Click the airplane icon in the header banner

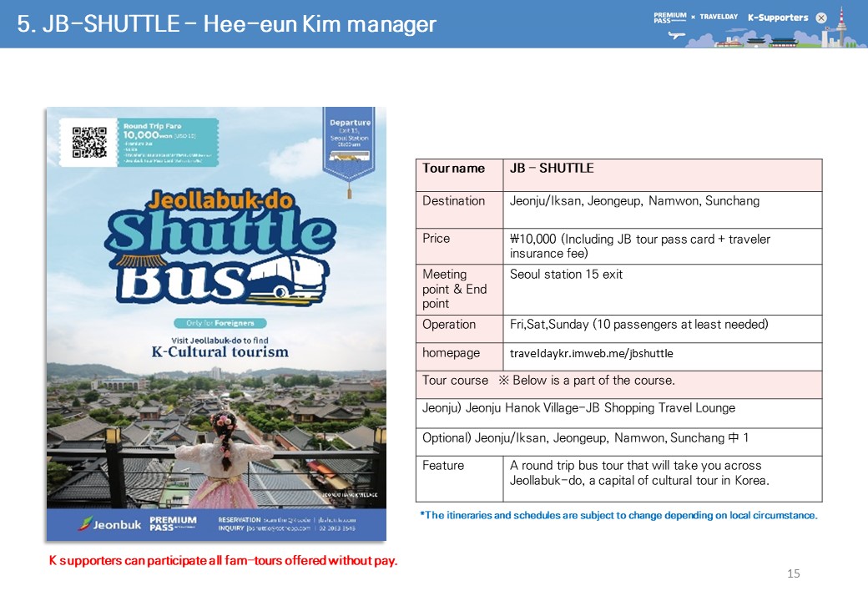click(x=676, y=35)
